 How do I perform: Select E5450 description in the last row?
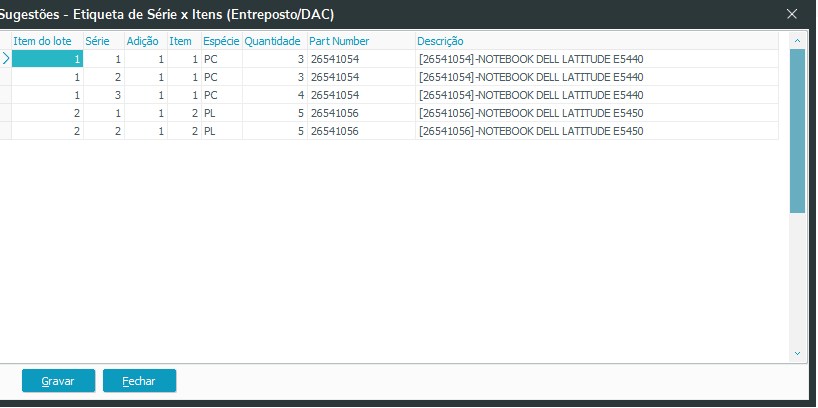(x=597, y=131)
